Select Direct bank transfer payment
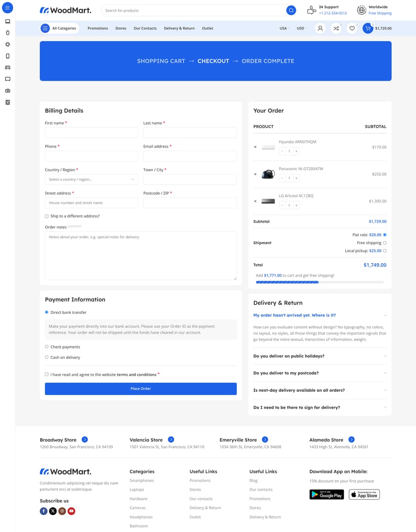Screen dimensions: 416x532 click(47, 312)
